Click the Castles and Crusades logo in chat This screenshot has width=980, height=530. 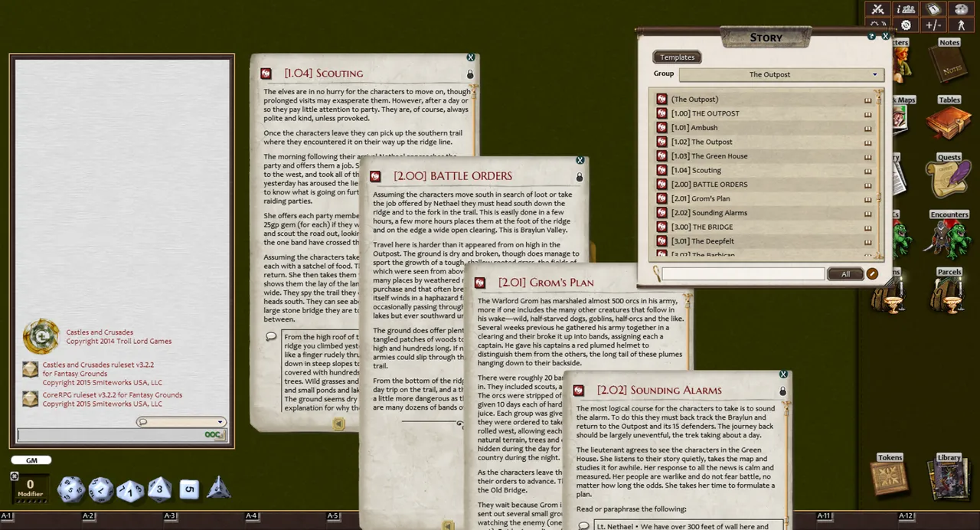[41, 336]
